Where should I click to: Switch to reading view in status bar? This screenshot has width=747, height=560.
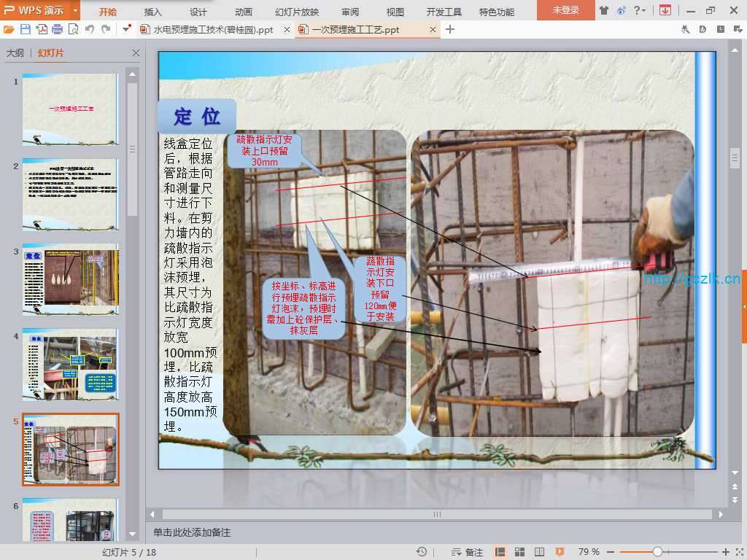point(539,552)
